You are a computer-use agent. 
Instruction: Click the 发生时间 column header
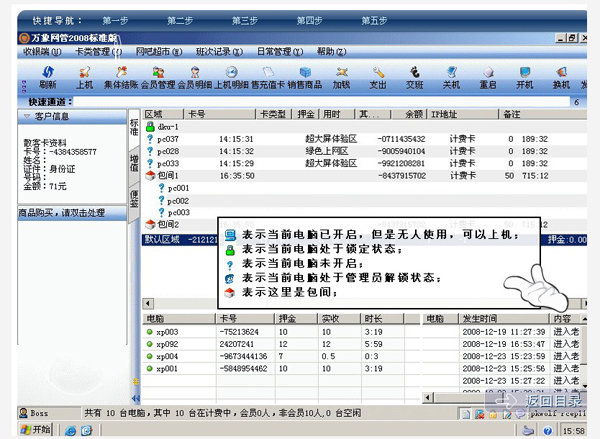[504, 318]
